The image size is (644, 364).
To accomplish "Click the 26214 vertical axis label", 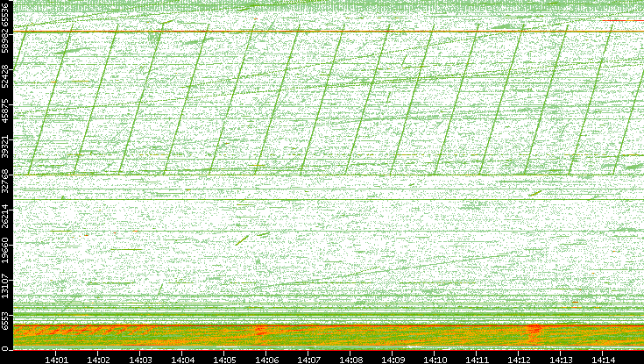I will [5, 218].
